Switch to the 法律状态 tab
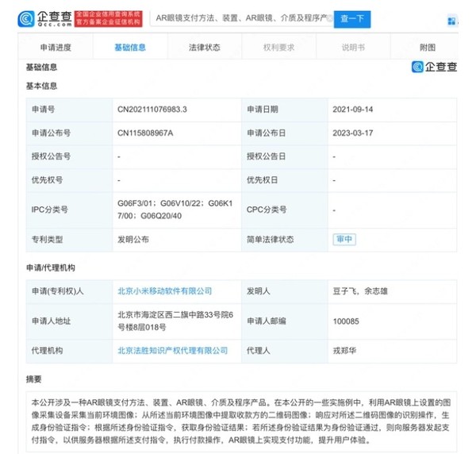 (x=205, y=48)
